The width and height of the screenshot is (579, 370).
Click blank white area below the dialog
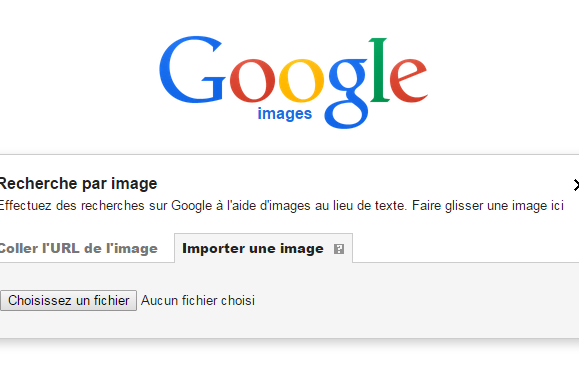point(290,356)
